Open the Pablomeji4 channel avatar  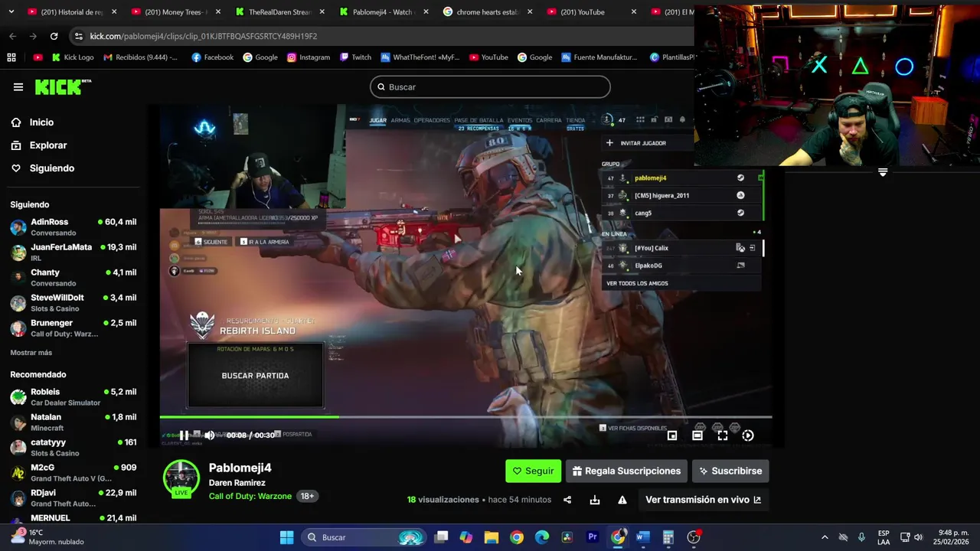point(181,478)
